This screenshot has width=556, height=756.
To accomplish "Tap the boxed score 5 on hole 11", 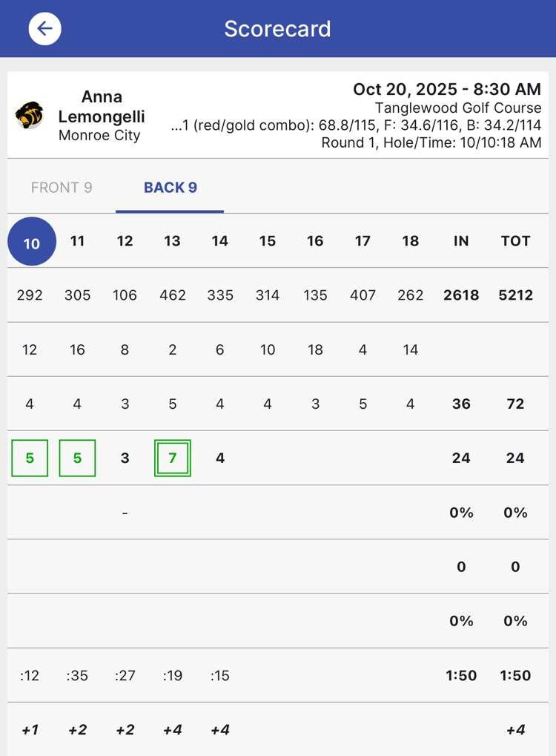I will pos(77,458).
